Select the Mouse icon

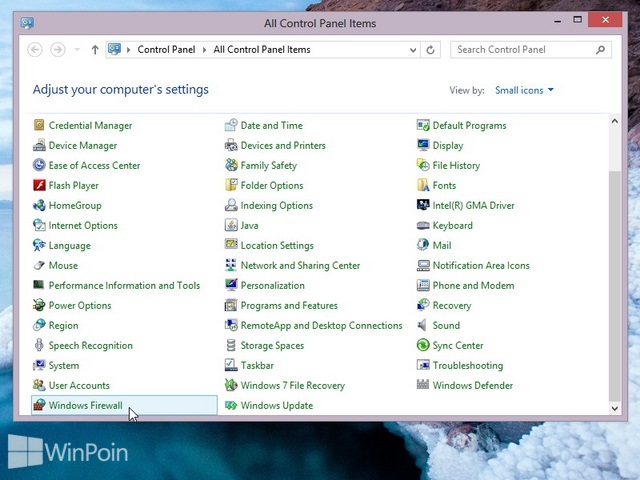click(x=39, y=265)
